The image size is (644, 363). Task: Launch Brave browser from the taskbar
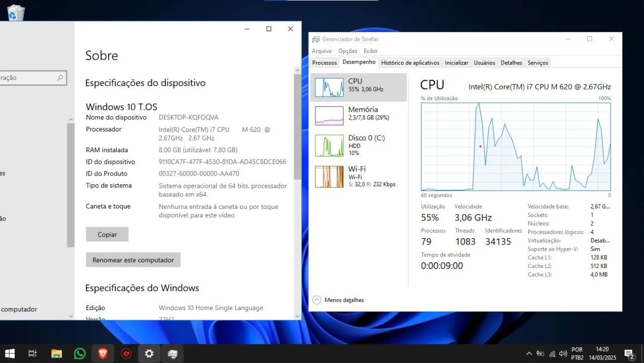tap(103, 353)
